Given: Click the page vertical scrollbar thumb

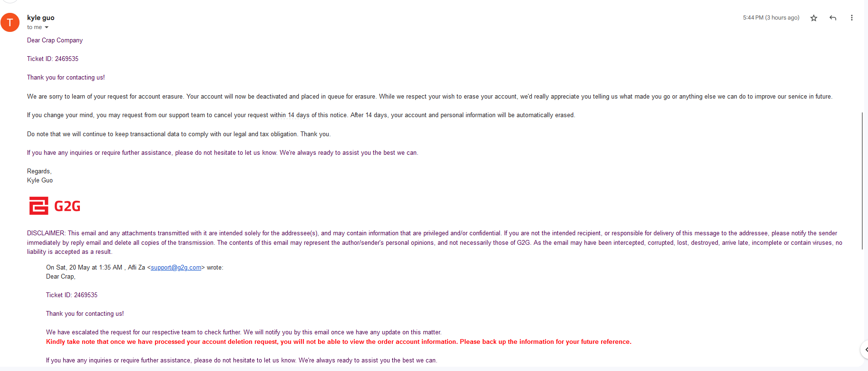Looking at the screenshot, I should tap(862, 181).
